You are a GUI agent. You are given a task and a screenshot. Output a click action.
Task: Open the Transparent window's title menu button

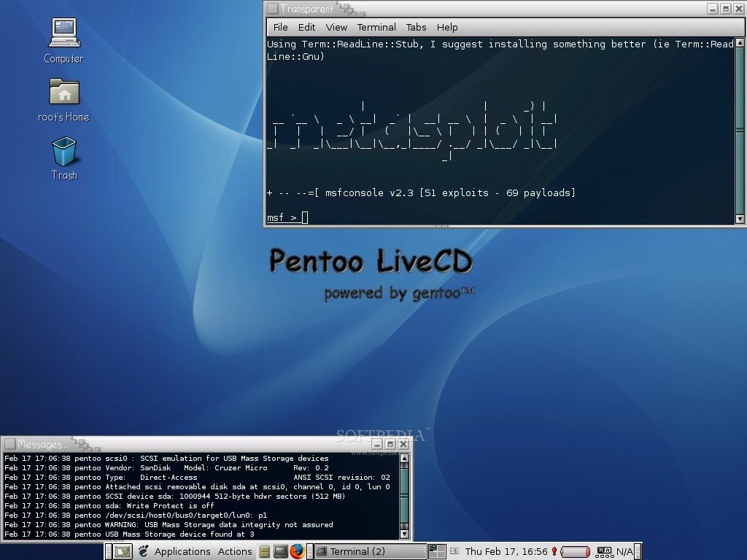273,9
